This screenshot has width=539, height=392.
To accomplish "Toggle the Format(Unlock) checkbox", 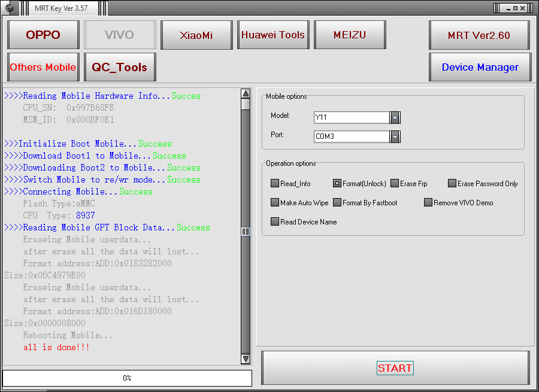I will [x=337, y=183].
